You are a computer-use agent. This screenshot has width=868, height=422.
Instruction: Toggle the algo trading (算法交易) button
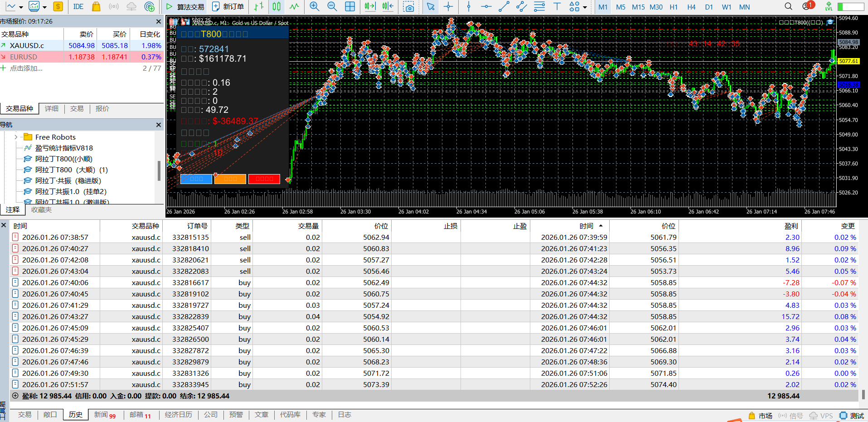pyautogui.click(x=185, y=7)
